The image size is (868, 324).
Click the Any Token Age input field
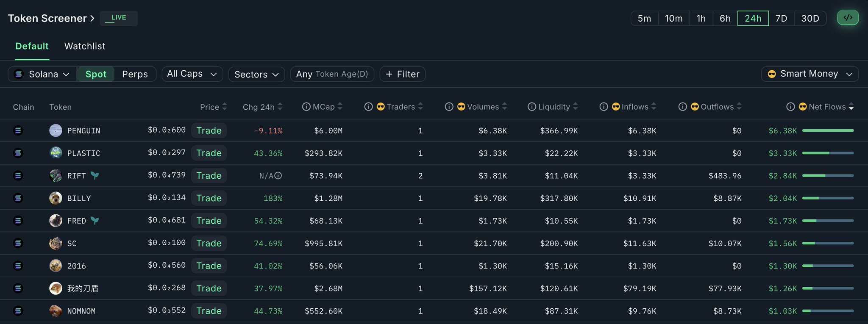[332, 74]
